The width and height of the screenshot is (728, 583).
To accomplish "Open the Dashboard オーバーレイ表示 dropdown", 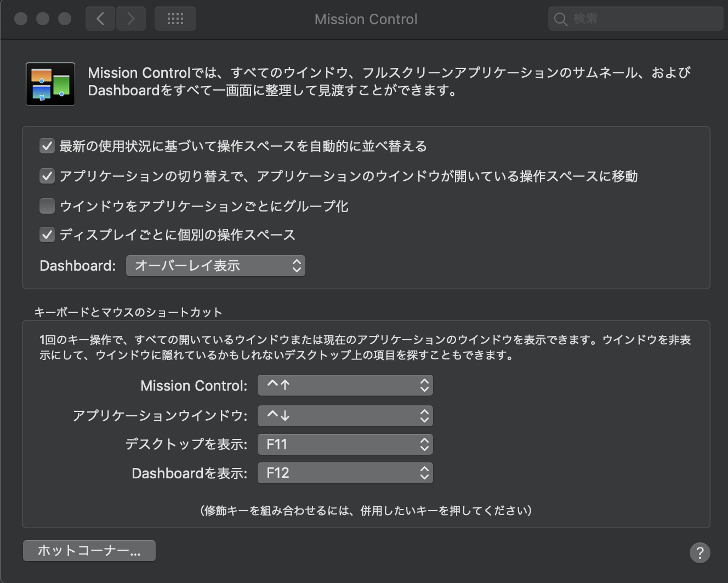I will click(215, 266).
